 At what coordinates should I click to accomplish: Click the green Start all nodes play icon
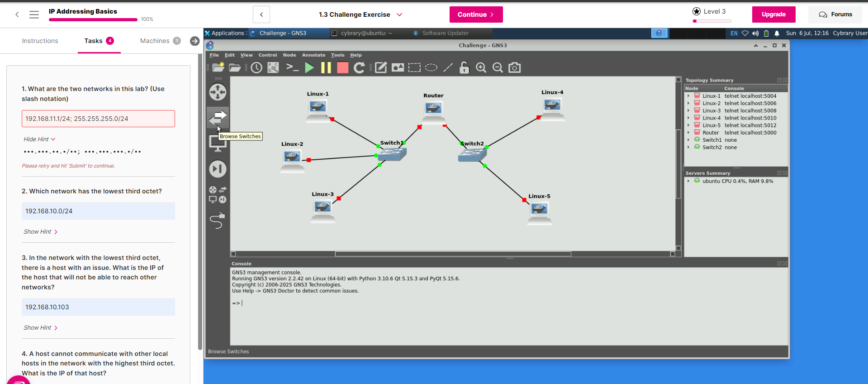point(309,68)
